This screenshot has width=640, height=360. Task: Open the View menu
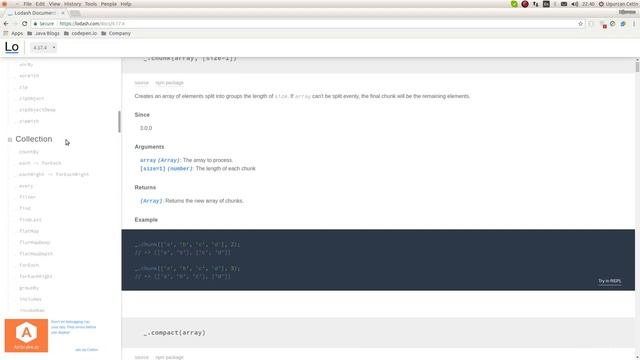coord(54,4)
